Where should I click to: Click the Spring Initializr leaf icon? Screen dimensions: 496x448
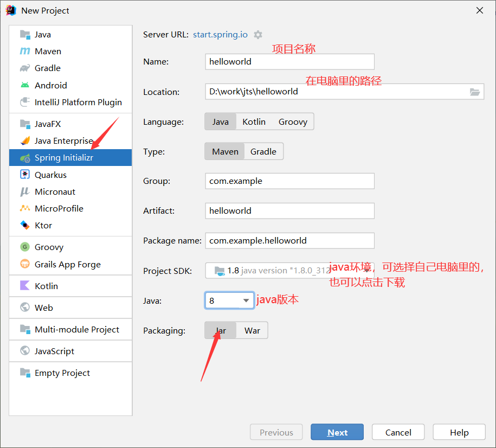pos(25,158)
